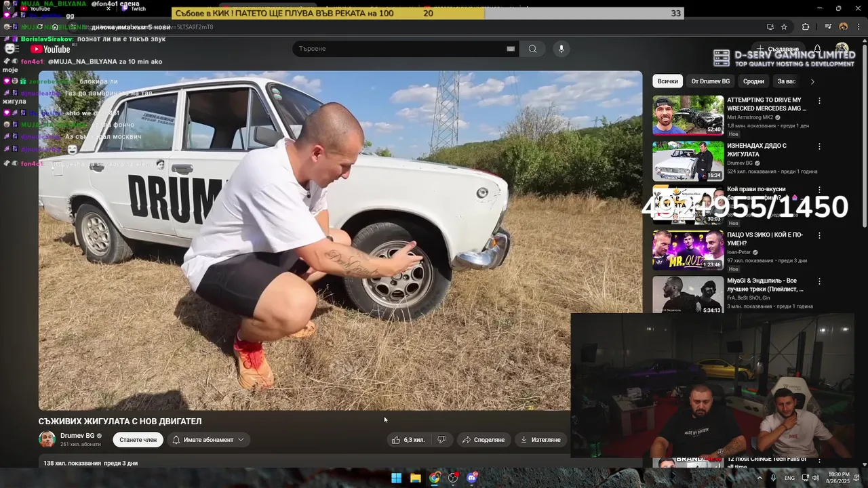Viewport: 868px width, 488px height.
Task: Open the Drumev BG channel name link
Action: coord(77,436)
